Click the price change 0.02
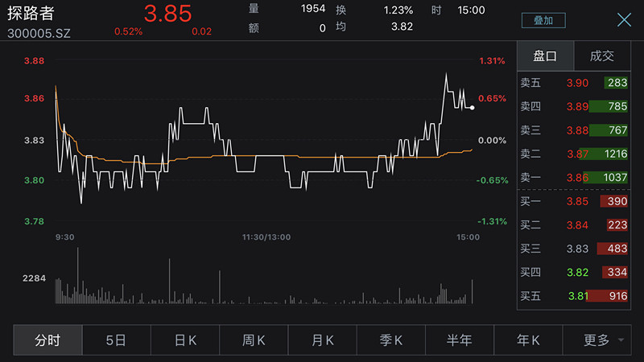Screen dimensions: 644x362 202,31
